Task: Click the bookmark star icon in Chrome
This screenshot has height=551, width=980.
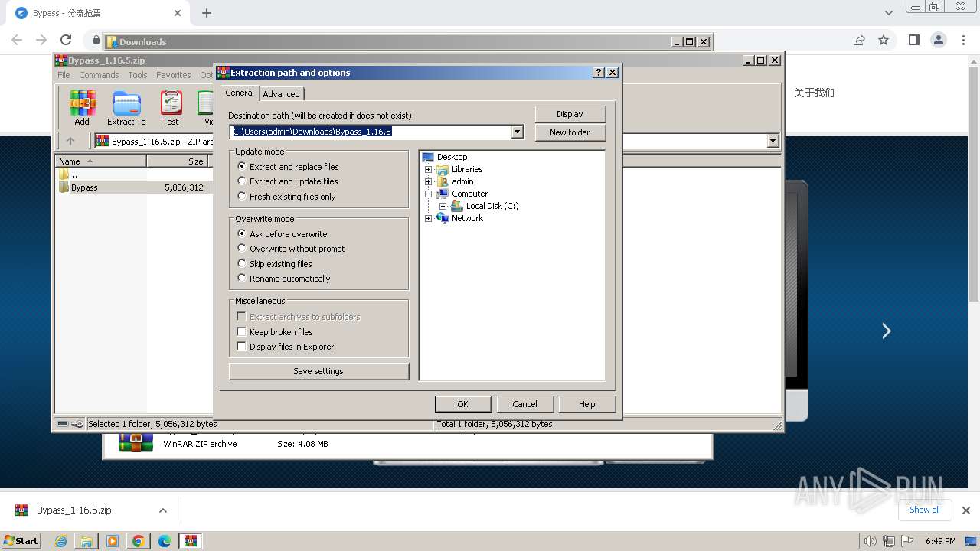Action: tap(884, 40)
